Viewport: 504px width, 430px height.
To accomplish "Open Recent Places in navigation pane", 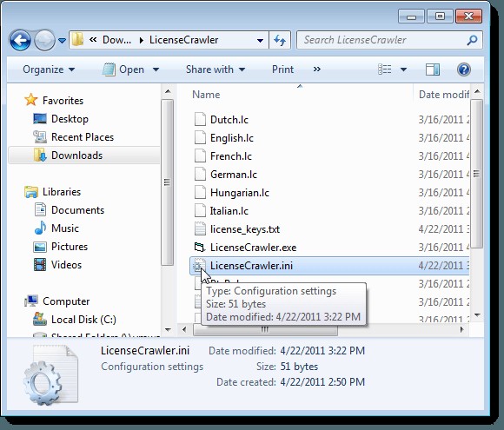I will (x=83, y=137).
